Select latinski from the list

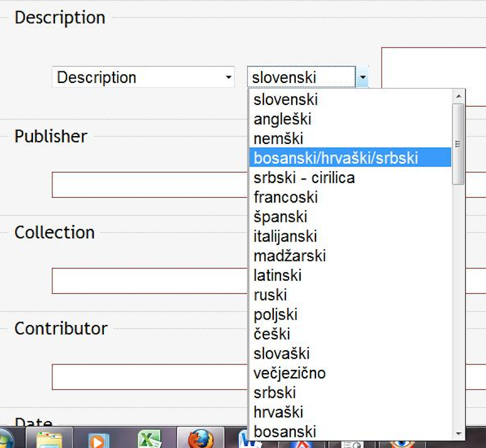click(278, 275)
